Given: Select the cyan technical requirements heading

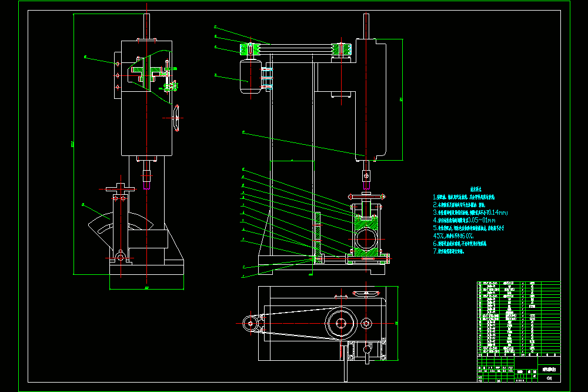Looking at the screenshot, I should click(476, 190).
